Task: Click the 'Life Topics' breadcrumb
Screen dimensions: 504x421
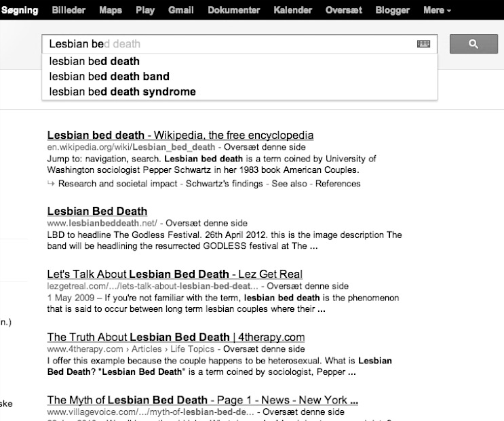Action: 192,349
